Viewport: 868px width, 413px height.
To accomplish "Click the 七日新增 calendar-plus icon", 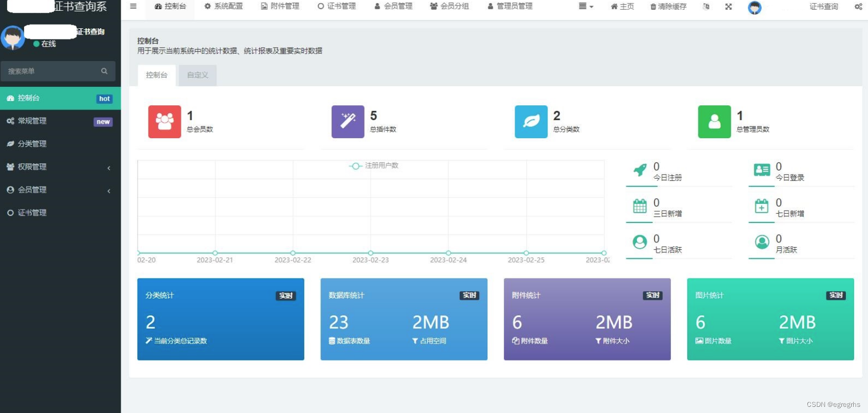I will tap(762, 206).
